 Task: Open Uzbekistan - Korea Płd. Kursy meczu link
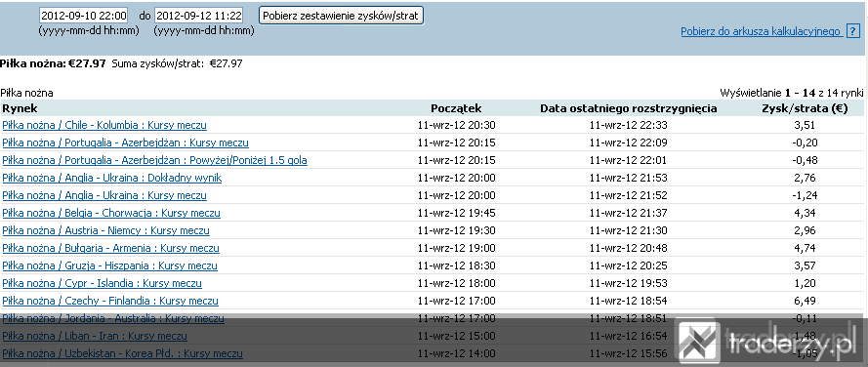point(122,353)
